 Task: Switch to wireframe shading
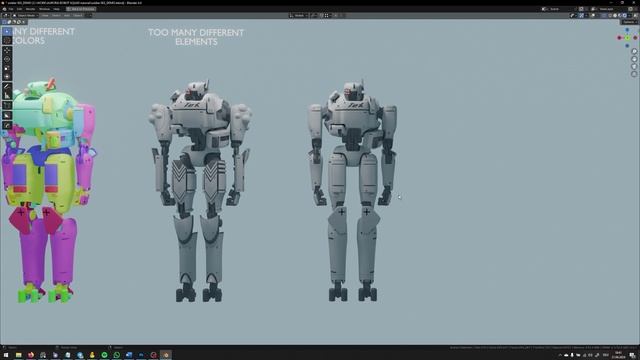point(611,16)
